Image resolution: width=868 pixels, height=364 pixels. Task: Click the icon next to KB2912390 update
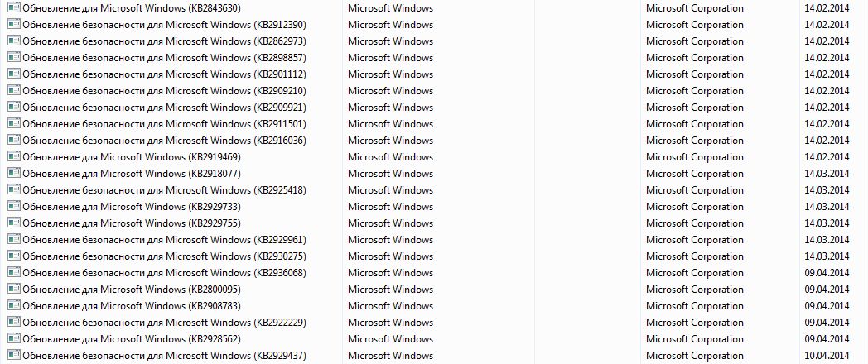(13, 25)
